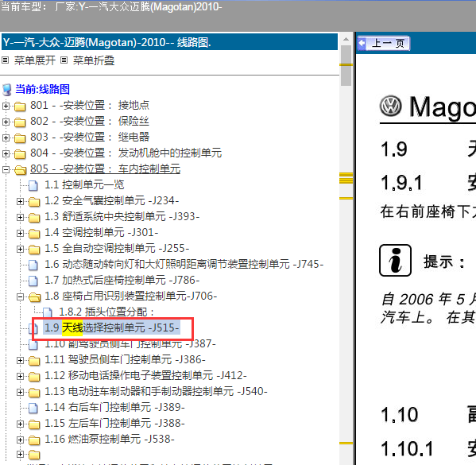Expand the 803 继电器 folder
The image size is (476, 465).
(x=6, y=138)
